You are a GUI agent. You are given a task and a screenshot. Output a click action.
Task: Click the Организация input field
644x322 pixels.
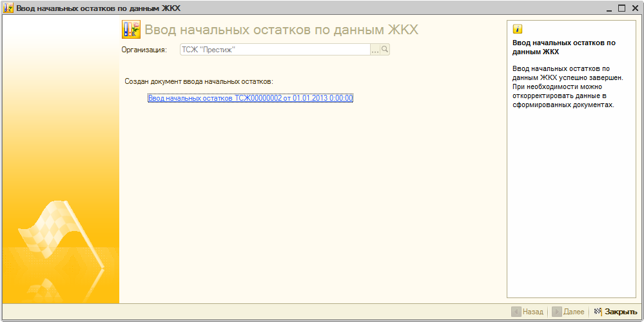(275, 50)
